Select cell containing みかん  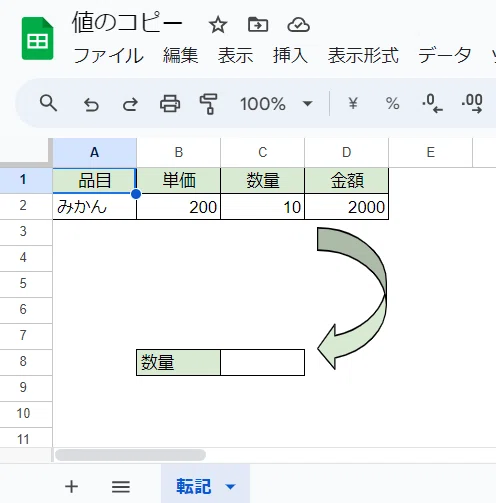95,207
